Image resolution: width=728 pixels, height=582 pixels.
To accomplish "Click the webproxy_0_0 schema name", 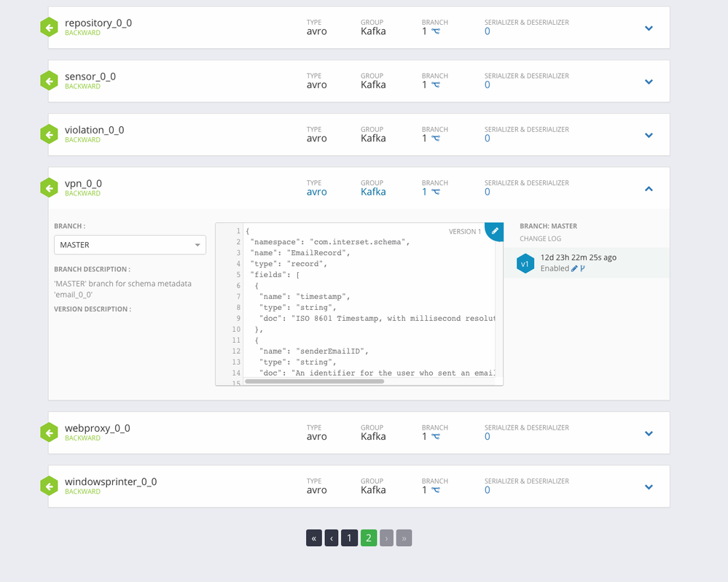I will tap(97, 428).
